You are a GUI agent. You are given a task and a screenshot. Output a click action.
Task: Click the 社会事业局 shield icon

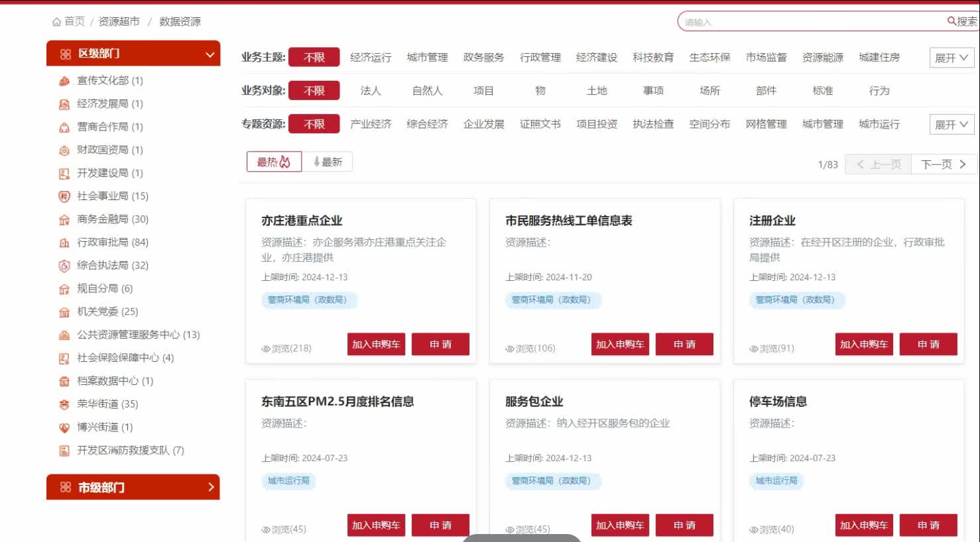tap(64, 196)
